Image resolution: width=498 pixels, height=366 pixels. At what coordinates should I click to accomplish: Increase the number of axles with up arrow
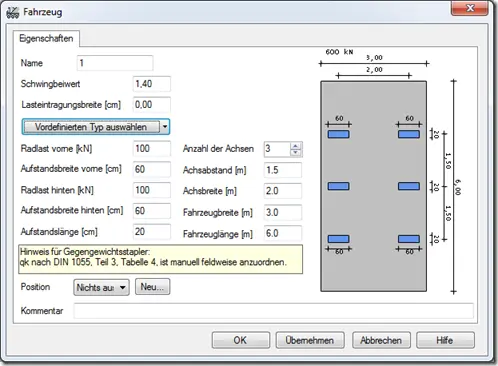(x=296, y=146)
